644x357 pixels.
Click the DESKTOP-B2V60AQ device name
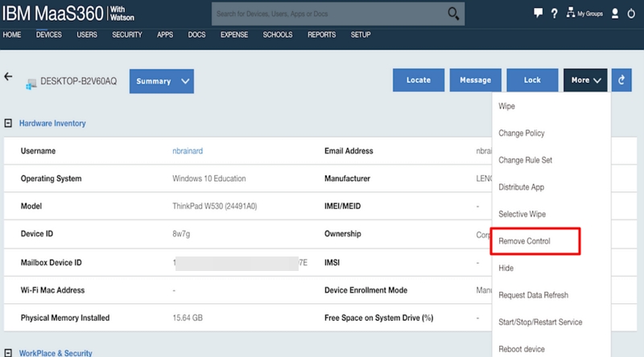click(x=78, y=81)
